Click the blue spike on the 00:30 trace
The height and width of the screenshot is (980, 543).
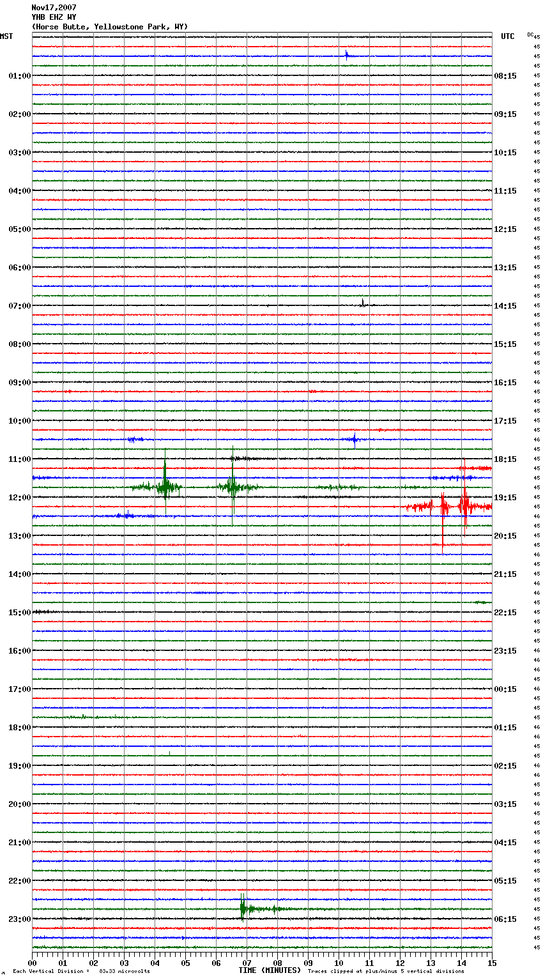point(346,55)
